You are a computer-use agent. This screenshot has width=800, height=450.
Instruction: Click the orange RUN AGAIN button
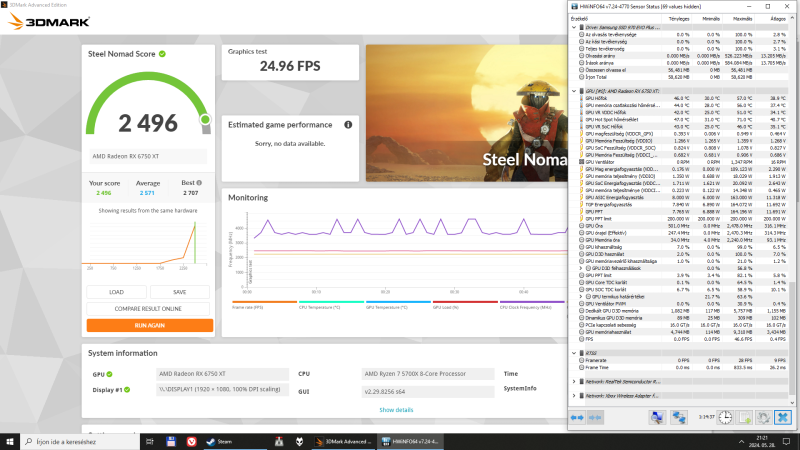click(x=149, y=326)
